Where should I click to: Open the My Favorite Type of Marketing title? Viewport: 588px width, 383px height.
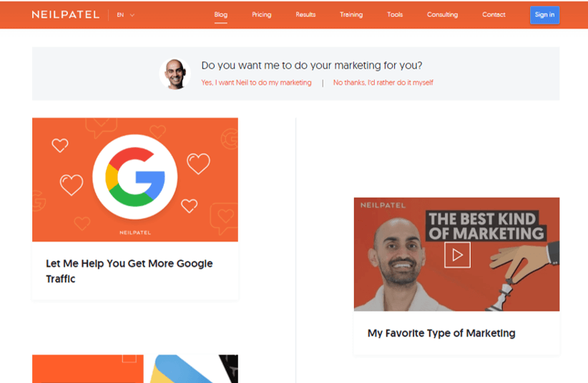pos(441,333)
